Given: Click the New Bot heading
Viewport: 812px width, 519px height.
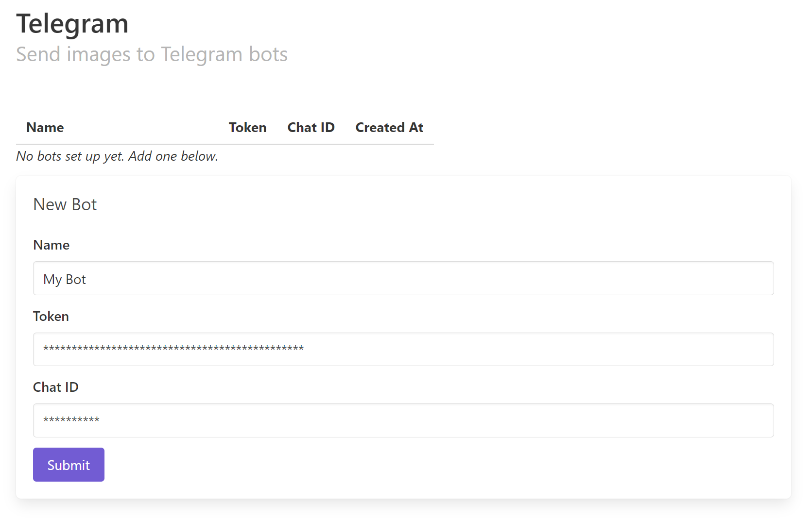Looking at the screenshot, I should 65,204.
